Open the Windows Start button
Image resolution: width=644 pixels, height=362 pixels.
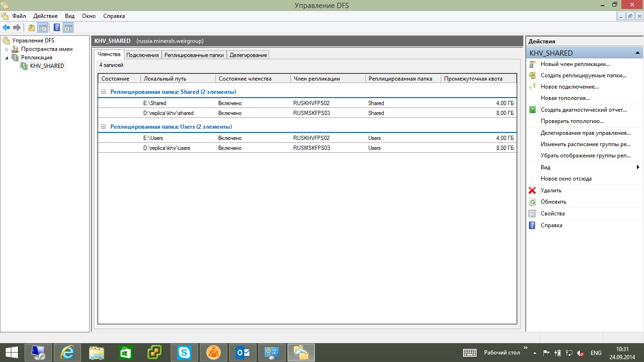point(12,353)
